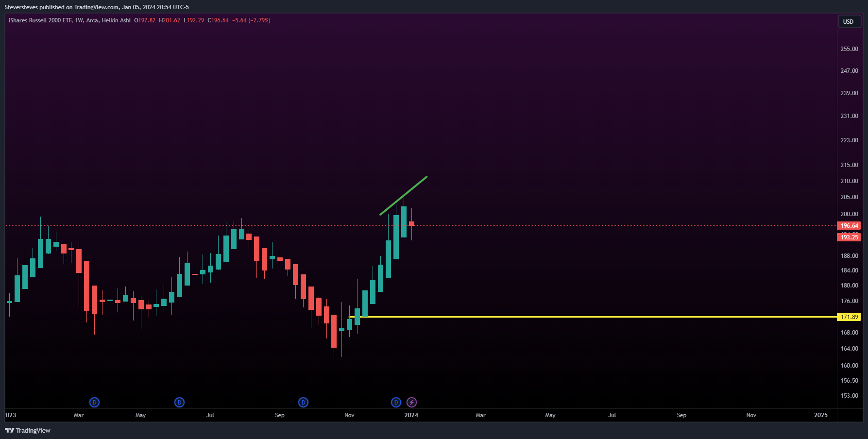Image resolution: width=868 pixels, height=439 pixels.
Task: Click the 223.00 price axis label
Action: click(849, 140)
